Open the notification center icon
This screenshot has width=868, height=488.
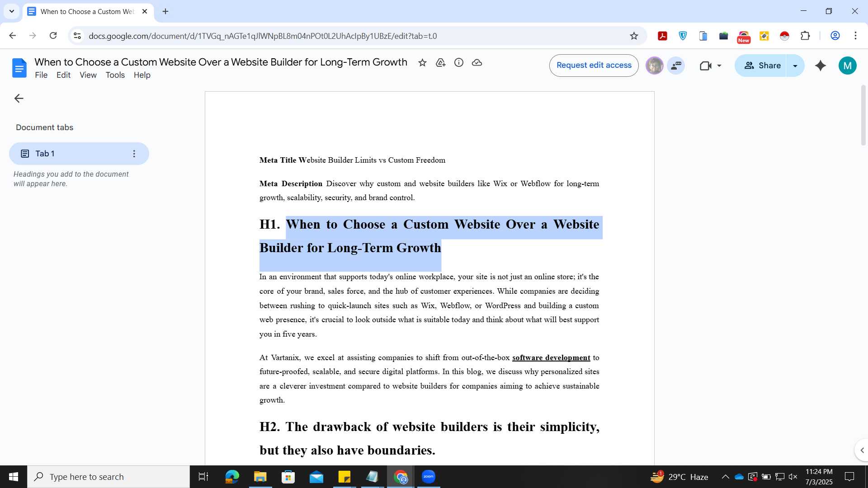tap(849, 477)
